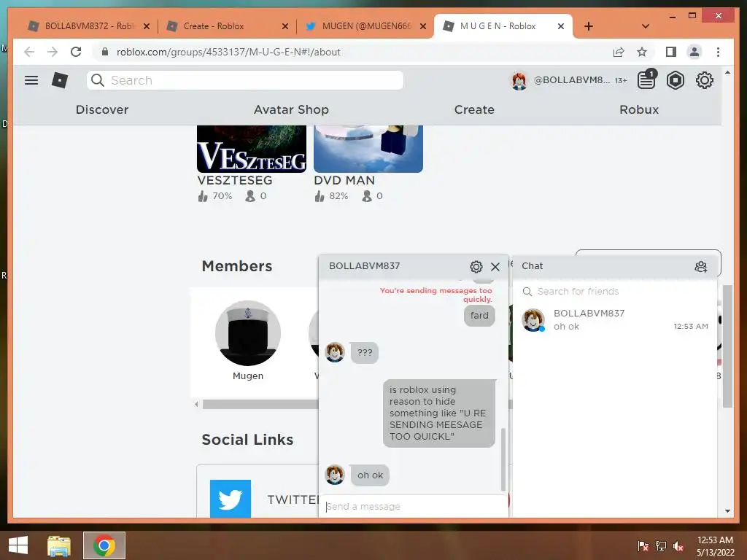747x560 pixels.
Task: Click the create chat group icon
Action: click(701, 267)
